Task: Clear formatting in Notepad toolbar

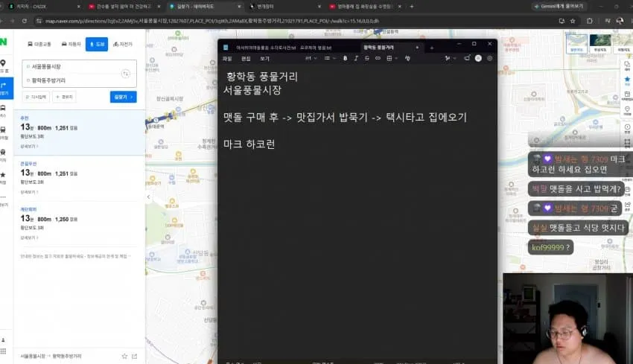Action: point(407,58)
